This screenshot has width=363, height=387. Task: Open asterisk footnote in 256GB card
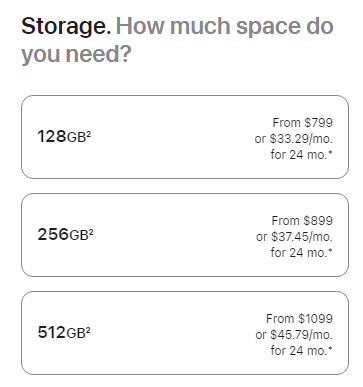pos(330,251)
